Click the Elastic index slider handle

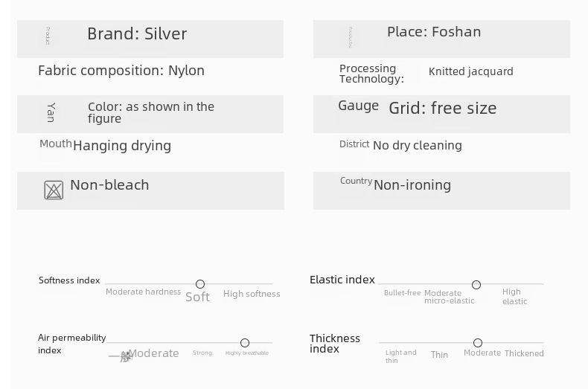click(476, 285)
